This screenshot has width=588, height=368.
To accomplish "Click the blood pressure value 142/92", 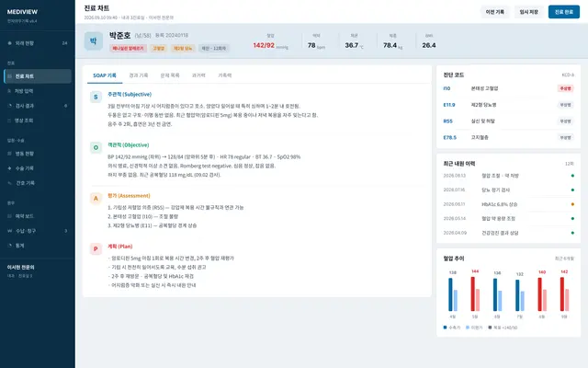I will click(264, 45).
